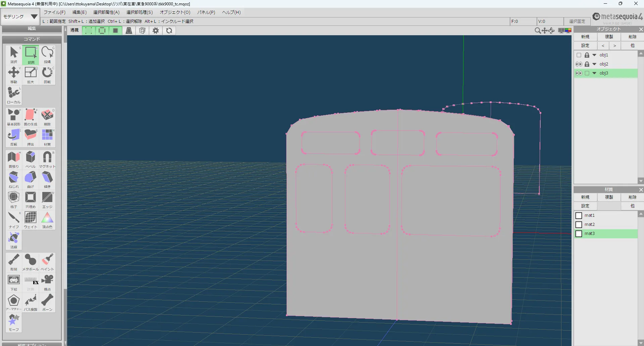The height and width of the screenshot is (346, 644).
Task: Pick the Magnet (マグネット) tool
Action: (x=47, y=159)
